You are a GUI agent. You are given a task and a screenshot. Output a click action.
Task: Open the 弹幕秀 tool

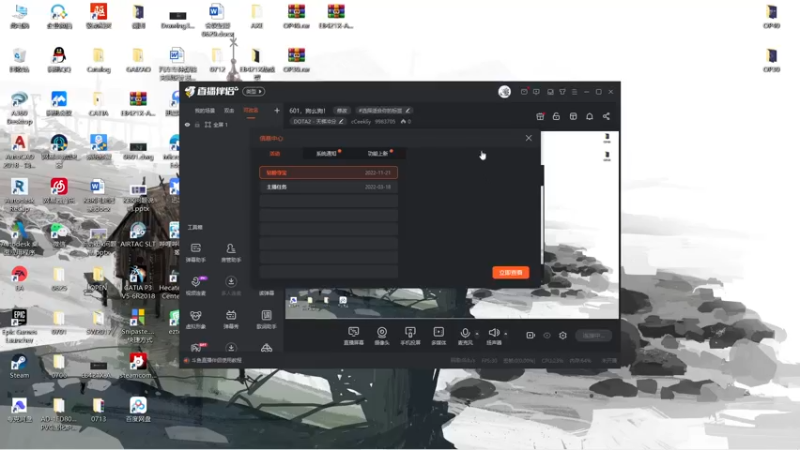pyautogui.click(x=231, y=319)
